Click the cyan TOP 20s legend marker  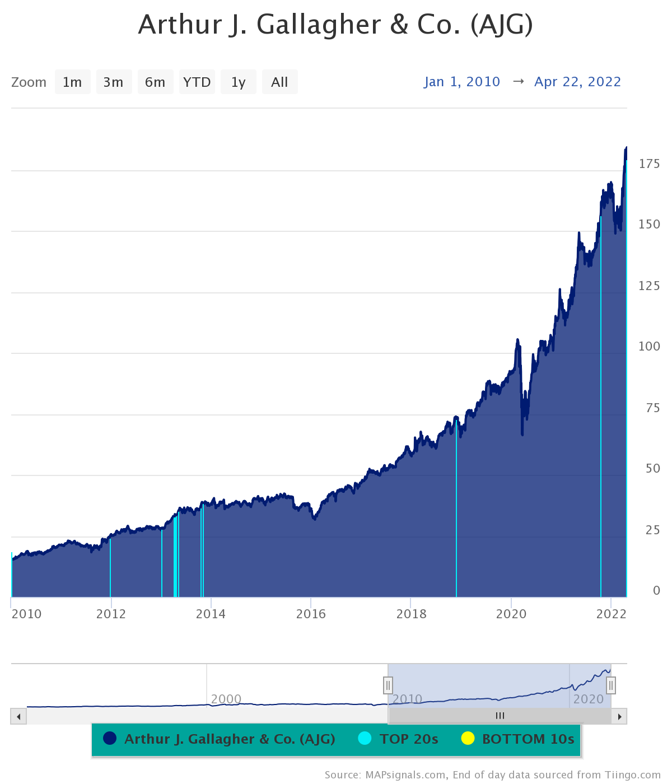[x=365, y=739]
